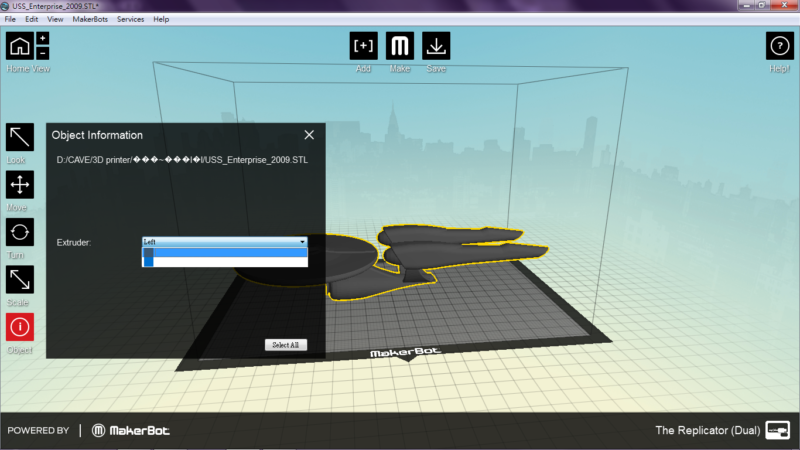Open the Extruder dropdown showing Left

(x=224, y=241)
